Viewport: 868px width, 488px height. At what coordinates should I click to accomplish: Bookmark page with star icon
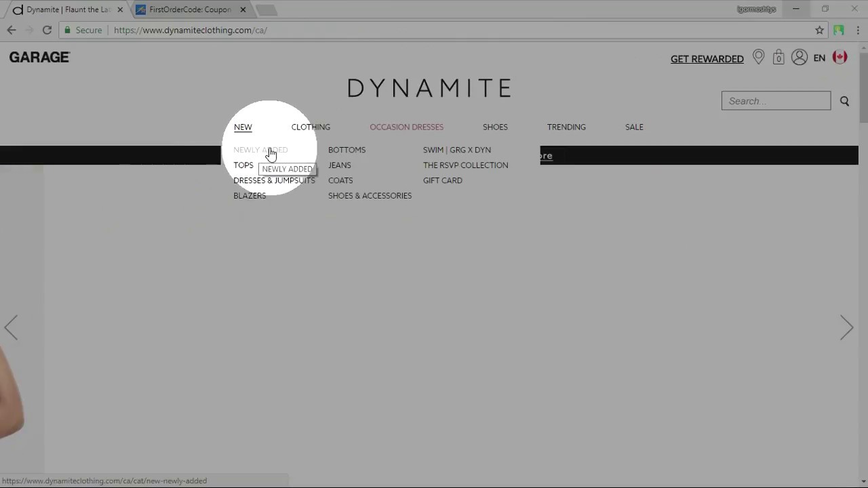tap(819, 30)
